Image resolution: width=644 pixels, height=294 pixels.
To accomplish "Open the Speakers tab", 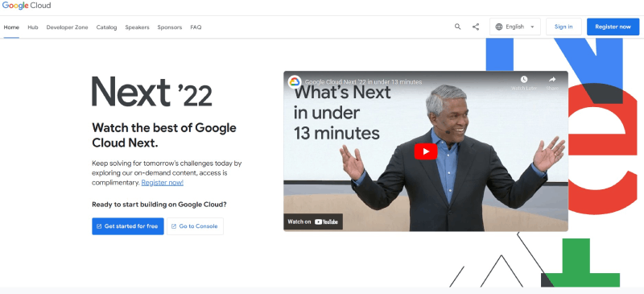I will [x=137, y=27].
